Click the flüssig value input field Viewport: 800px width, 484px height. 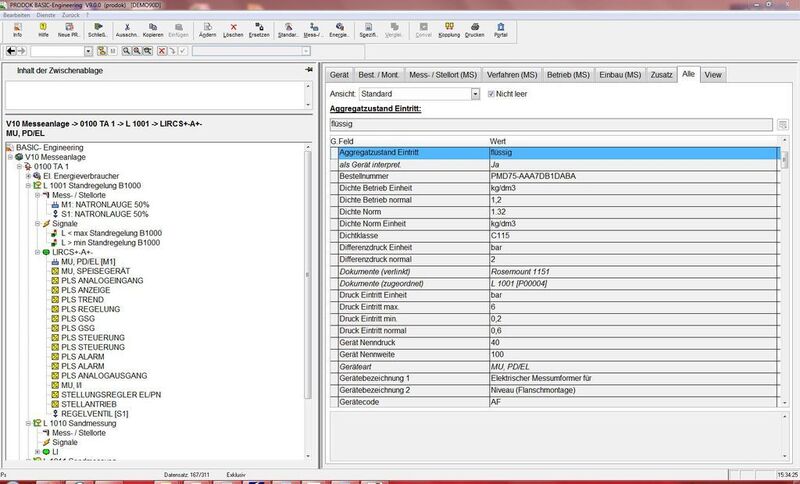(x=550, y=124)
